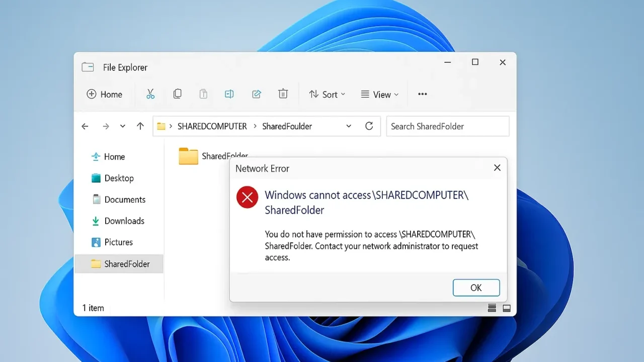644x362 pixels.
Task: Click the red error icon in dialog
Action: click(247, 197)
